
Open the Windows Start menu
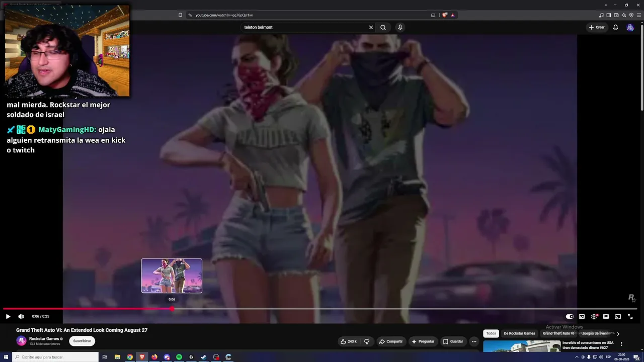coord(6,357)
